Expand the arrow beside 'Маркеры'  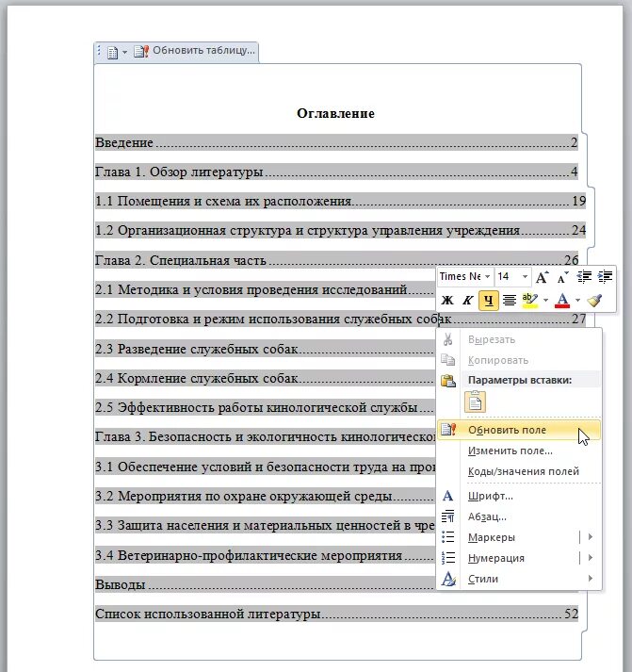point(591,537)
